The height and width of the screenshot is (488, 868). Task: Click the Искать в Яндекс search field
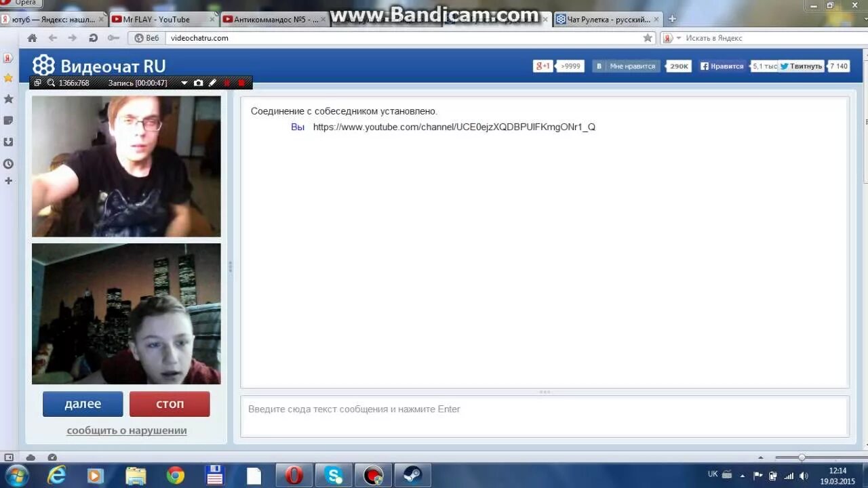click(x=773, y=38)
